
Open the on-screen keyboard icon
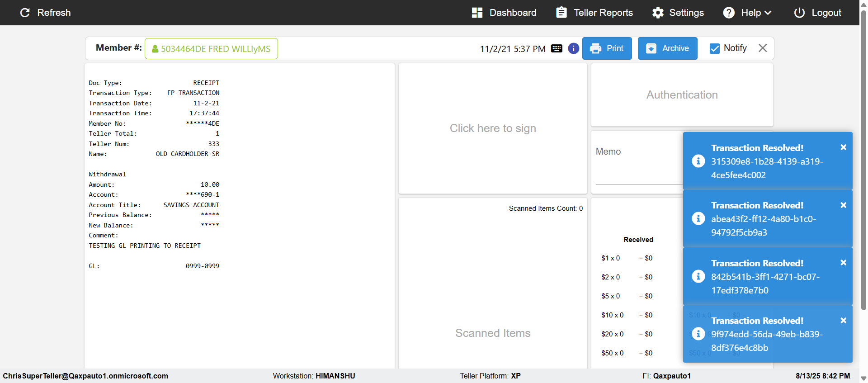(x=557, y=48)
